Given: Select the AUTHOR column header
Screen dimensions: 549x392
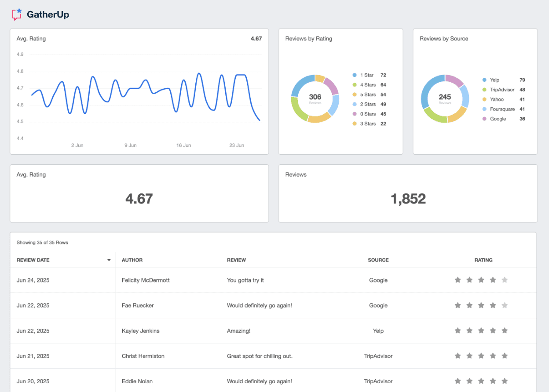Looking at the screenshot, I should [x=132, y=260].
